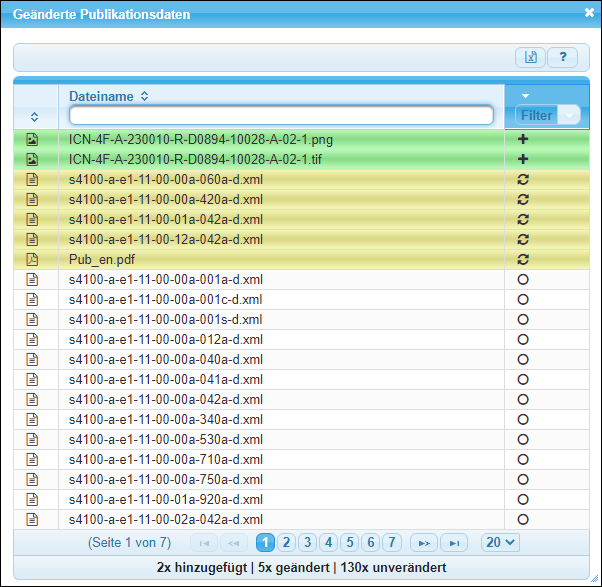The width and height of the screenshot is (602, 587).
Task: Click the image icon of the .tif file
Action: coord(32,159)
